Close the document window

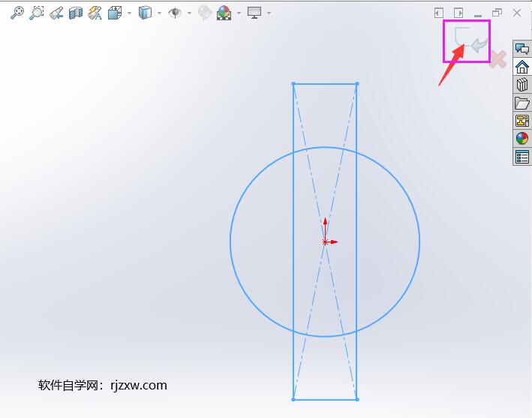pos(517,13)
